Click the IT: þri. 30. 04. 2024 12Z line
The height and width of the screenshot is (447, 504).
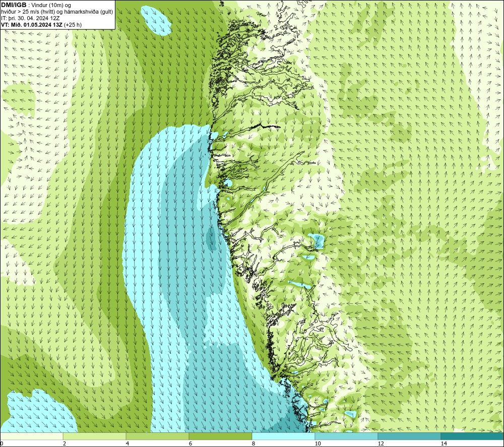tap(30, 18)
